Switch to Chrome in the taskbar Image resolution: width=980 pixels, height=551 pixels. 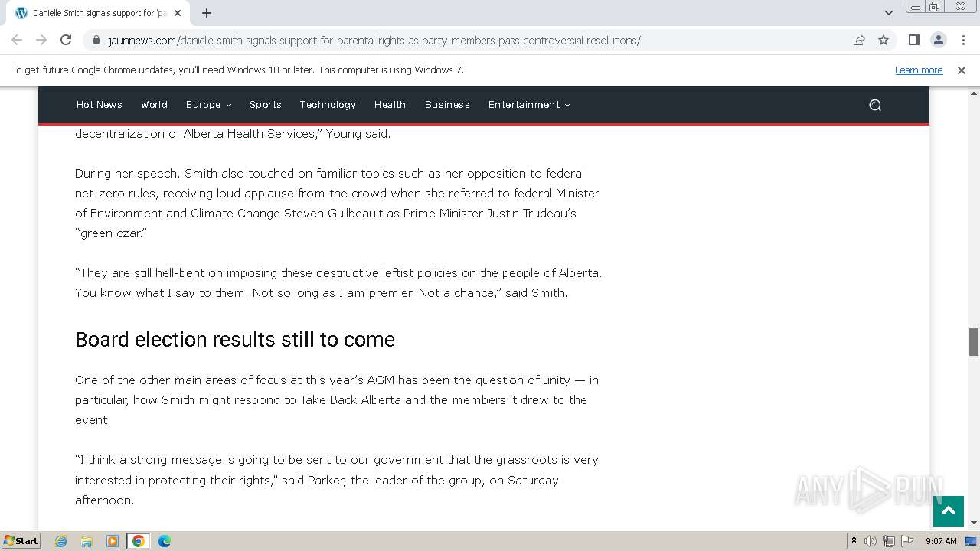[139, 541]
